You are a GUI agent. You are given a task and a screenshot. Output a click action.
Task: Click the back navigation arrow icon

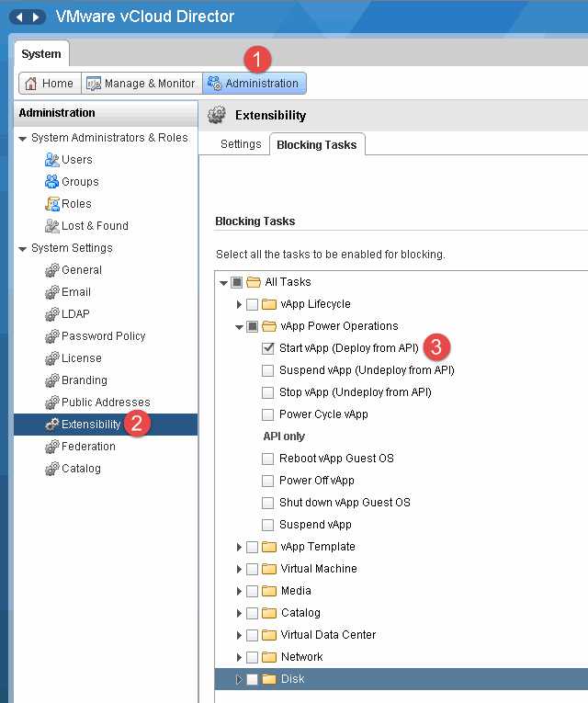(x=22, y=17)
